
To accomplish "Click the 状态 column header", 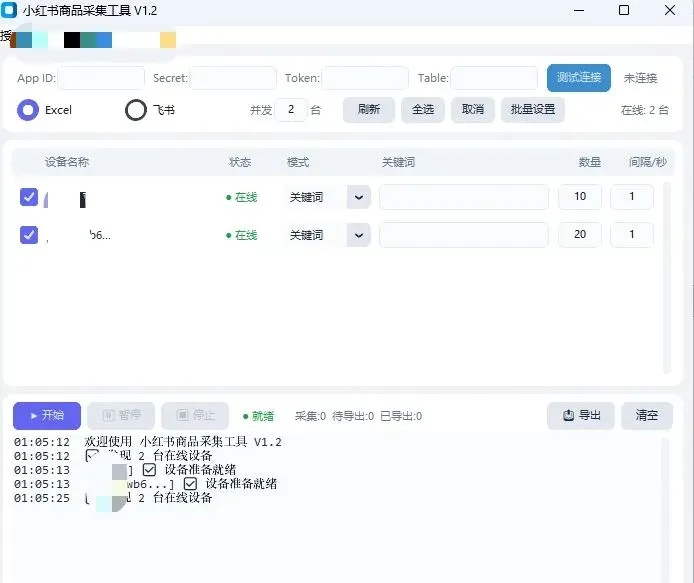I will (240, 162).
